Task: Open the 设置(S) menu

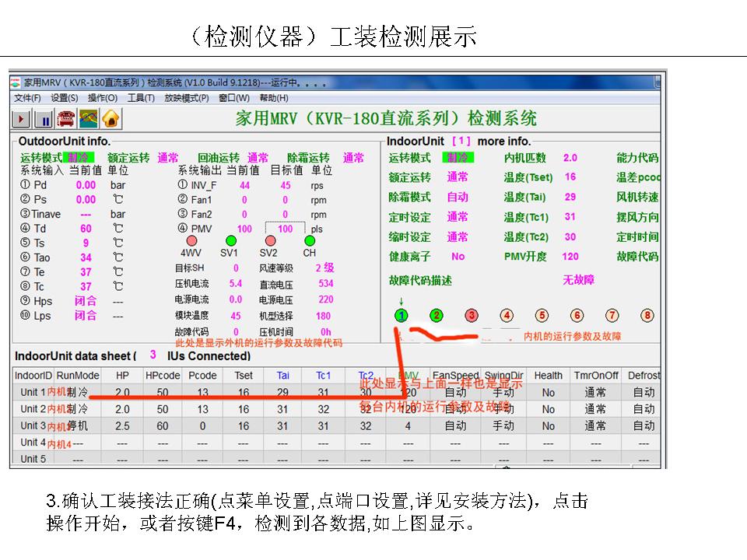Action: 65,98
